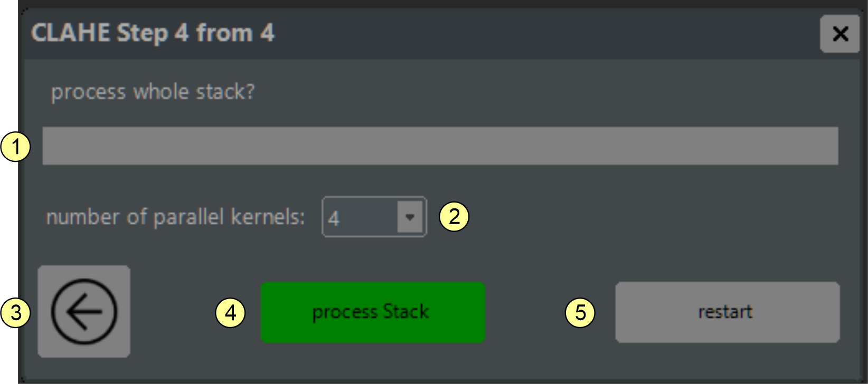Expand the parallel kernels dropdown arrow
Screen dimensions: 868x384
[410, 217]
